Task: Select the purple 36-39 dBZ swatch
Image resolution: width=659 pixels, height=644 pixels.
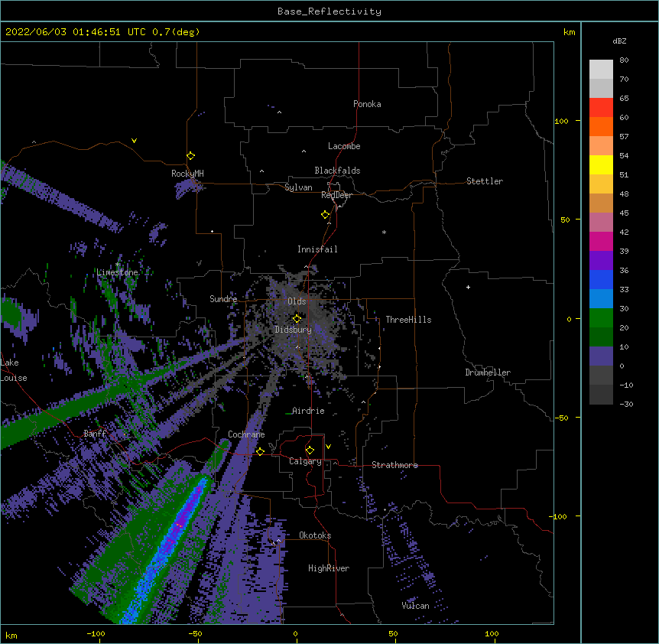Action: [601, 260]
